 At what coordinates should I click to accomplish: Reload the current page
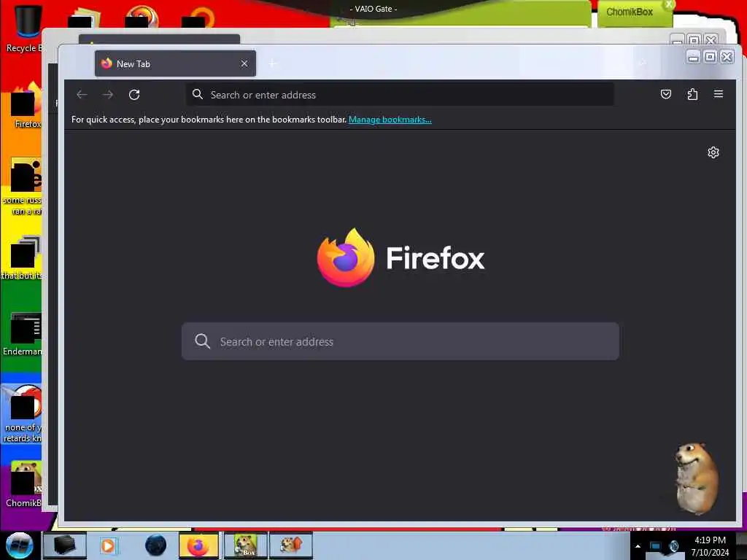tap(134, 95)
